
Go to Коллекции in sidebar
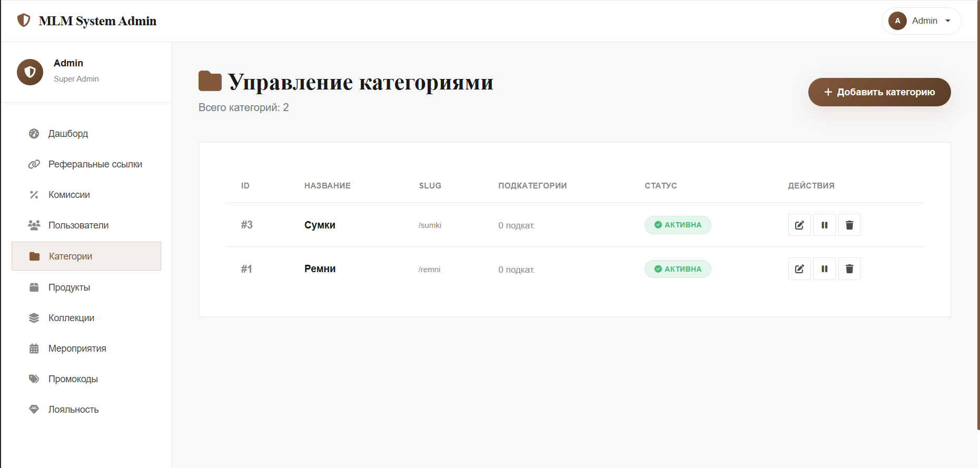click(86, 318)
